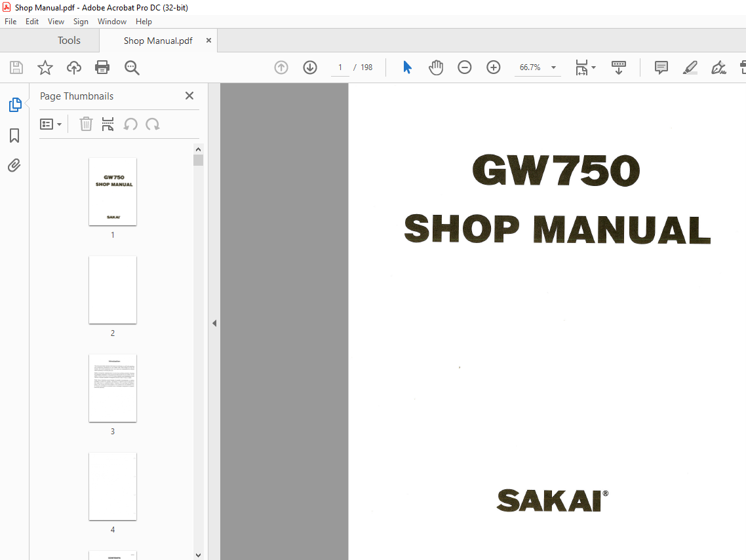This screenshot has height=560, width=746.
Task: Open the Edit menu
Action: click(x=32, y=22)
